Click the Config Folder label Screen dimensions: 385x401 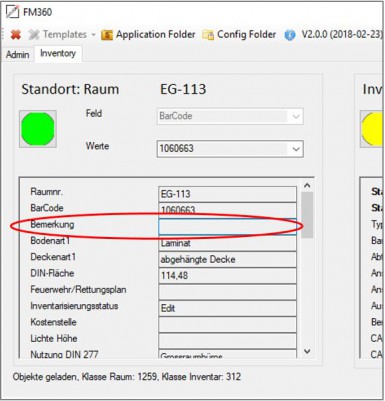coord(247,34)
